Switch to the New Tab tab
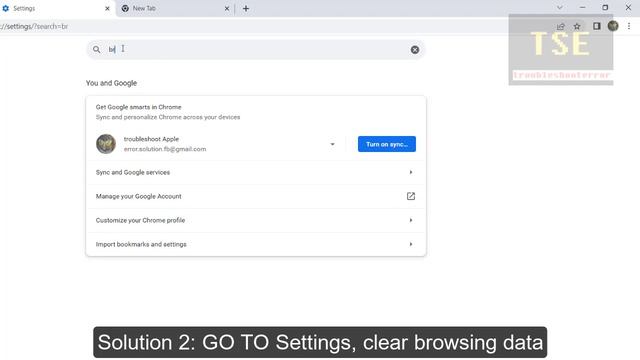The width and height of the screenshot is (640, 360). (176, 8)
